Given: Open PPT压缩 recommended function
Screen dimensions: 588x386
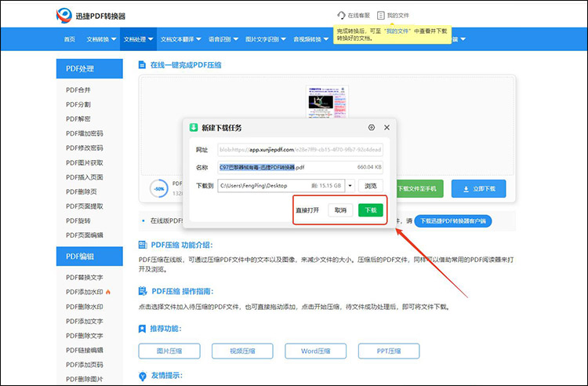Looking at the screenshot, I should (x=389, y=351).
